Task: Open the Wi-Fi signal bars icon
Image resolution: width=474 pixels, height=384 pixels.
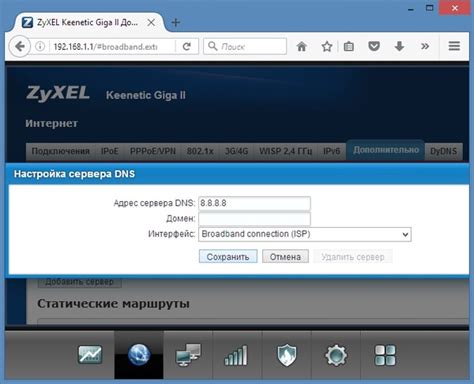Action: point(236,355)
